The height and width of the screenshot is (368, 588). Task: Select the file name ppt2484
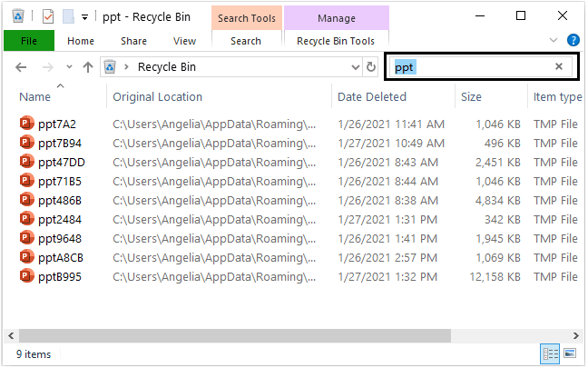click(x=60, y=220)
